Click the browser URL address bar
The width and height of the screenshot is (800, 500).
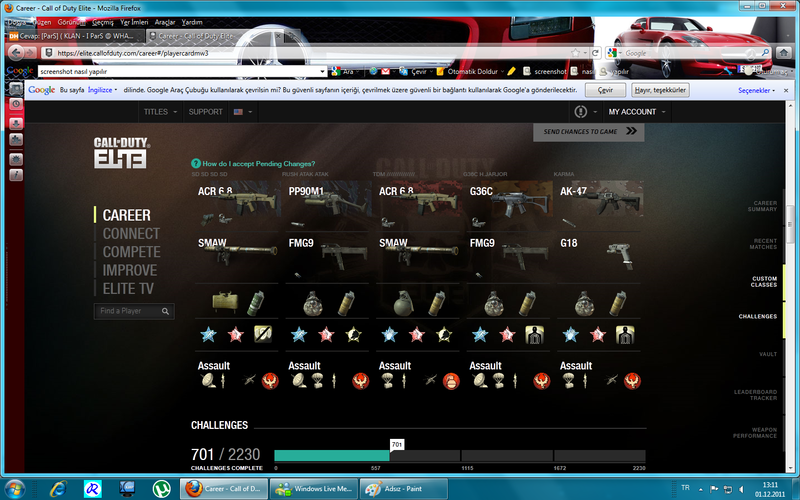tap(311, 53)
